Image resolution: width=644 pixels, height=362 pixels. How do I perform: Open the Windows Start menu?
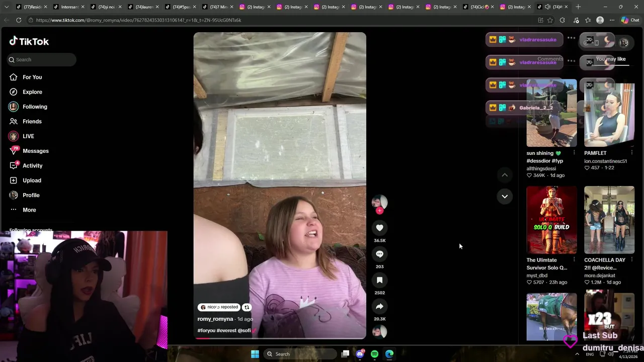click(x=255, y=354)
